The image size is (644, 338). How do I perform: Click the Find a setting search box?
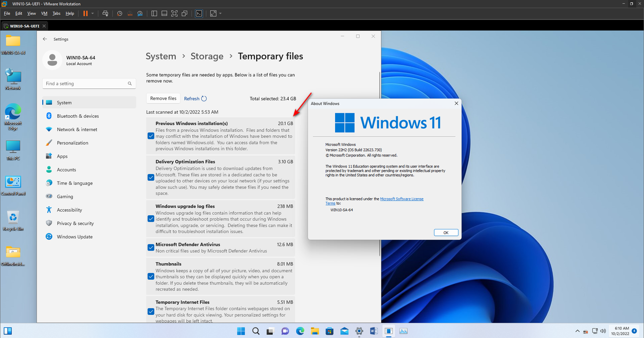click(x=89, y=83)
